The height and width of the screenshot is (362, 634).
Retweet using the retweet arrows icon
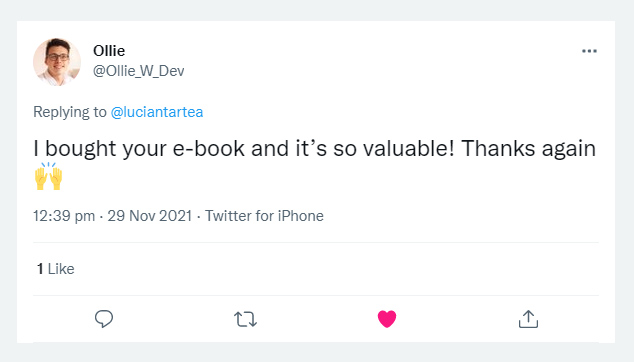245,319
